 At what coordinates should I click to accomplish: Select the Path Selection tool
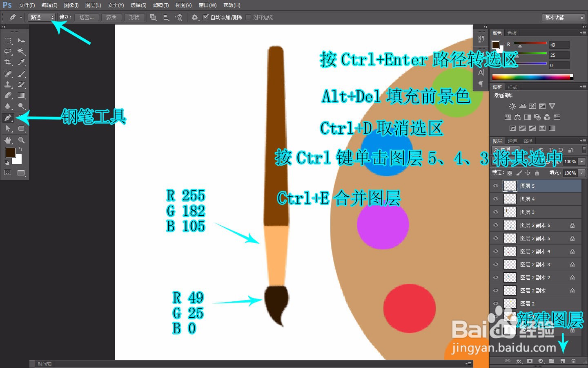[x=8, y=128]
